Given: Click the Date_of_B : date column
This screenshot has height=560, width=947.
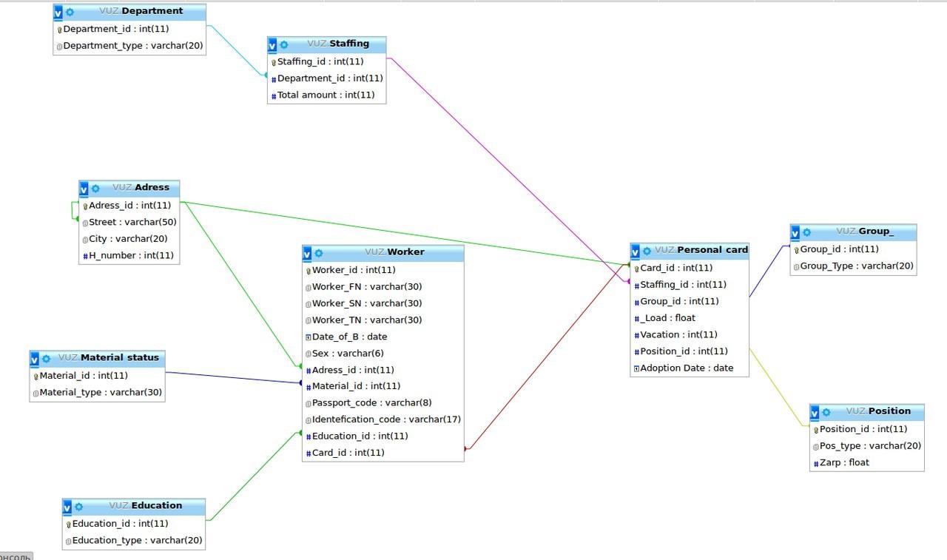Looking at the screenshot, I should click(383, 337).
